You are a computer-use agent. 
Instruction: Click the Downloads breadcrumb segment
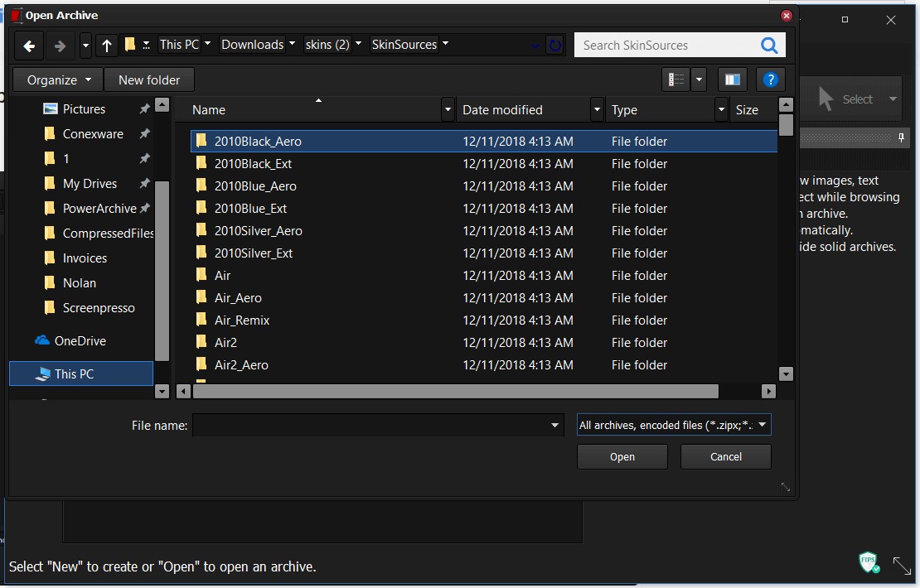click(x=252, y=45)
